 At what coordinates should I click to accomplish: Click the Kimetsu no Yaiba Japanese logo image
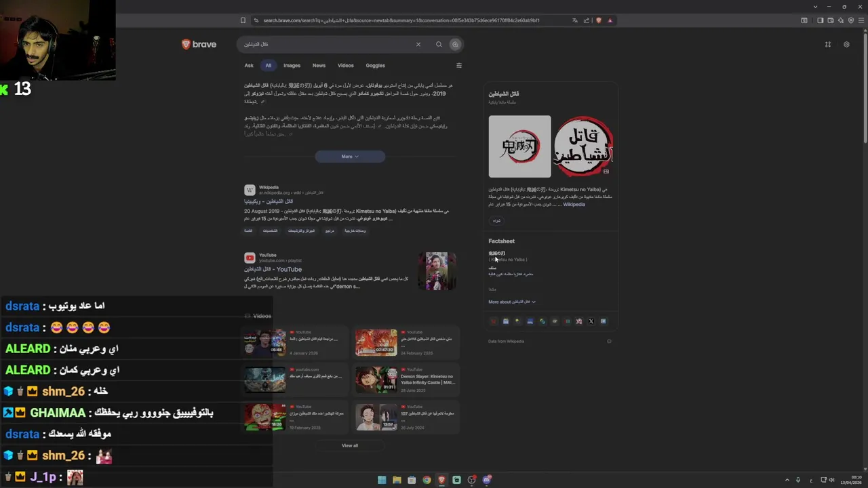(x=519, y=146)
